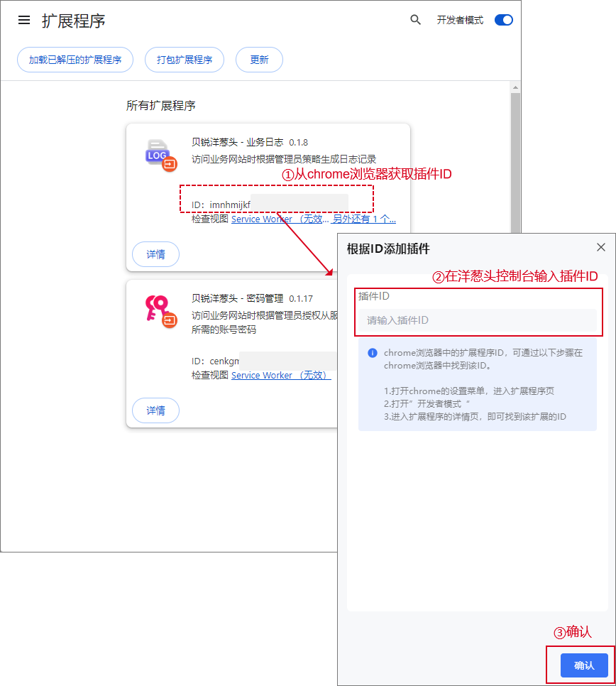Click the search magnifier icon

tap(416, 20)
